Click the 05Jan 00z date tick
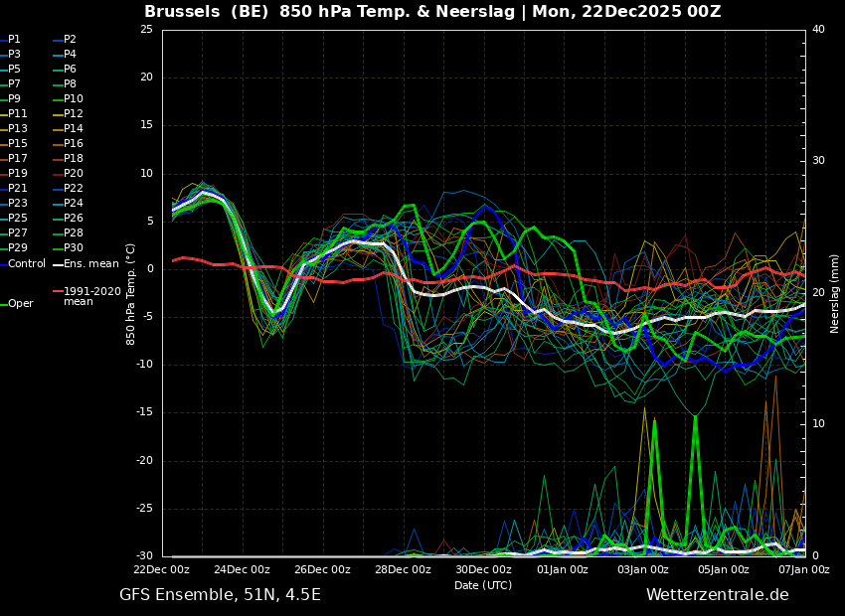Screen dimensions: 845x616 coord(724,570)
